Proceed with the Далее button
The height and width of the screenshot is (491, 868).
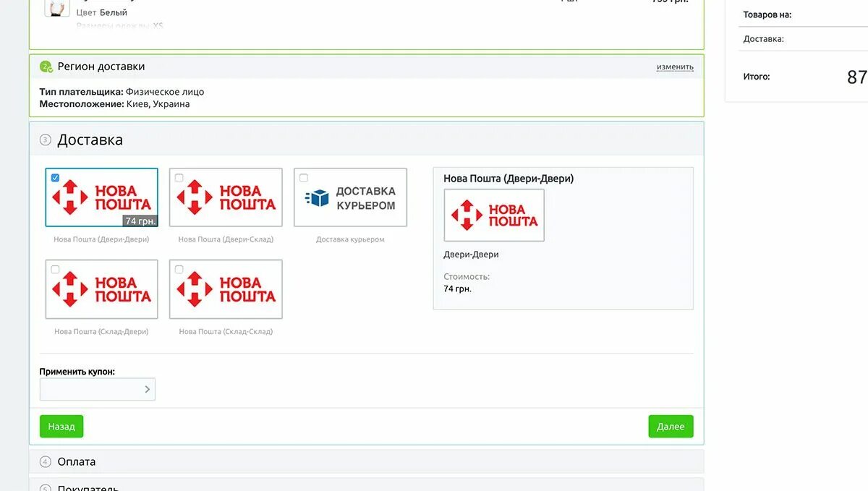pos(671,427)
